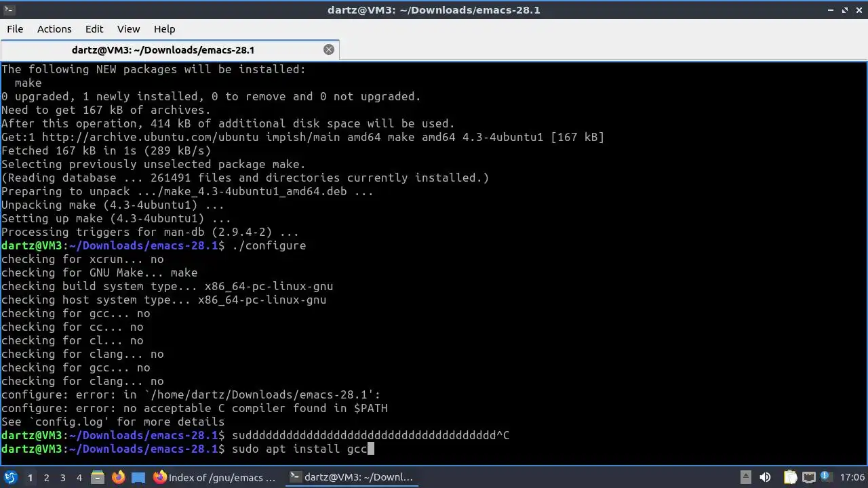Switch to workspace 2
The width and height of the screenshot is (868, 488).
click(x=46, y=477)
